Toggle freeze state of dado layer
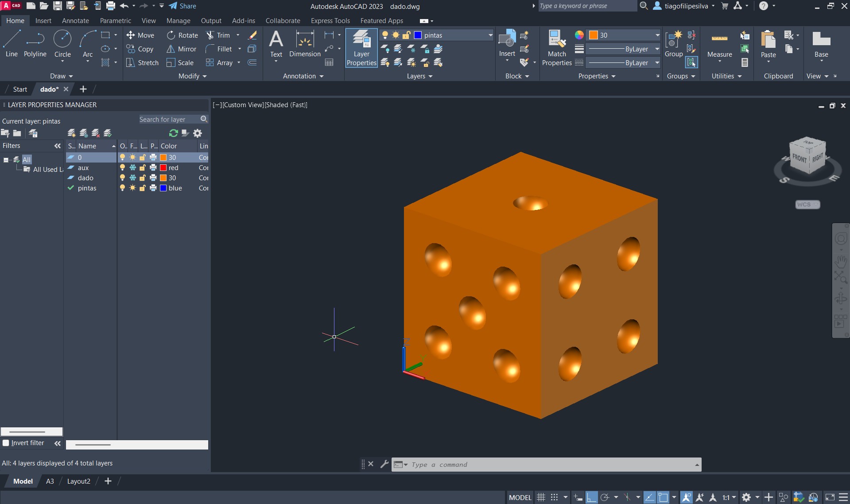Screen dimensions: 850x504 [132, 178]
